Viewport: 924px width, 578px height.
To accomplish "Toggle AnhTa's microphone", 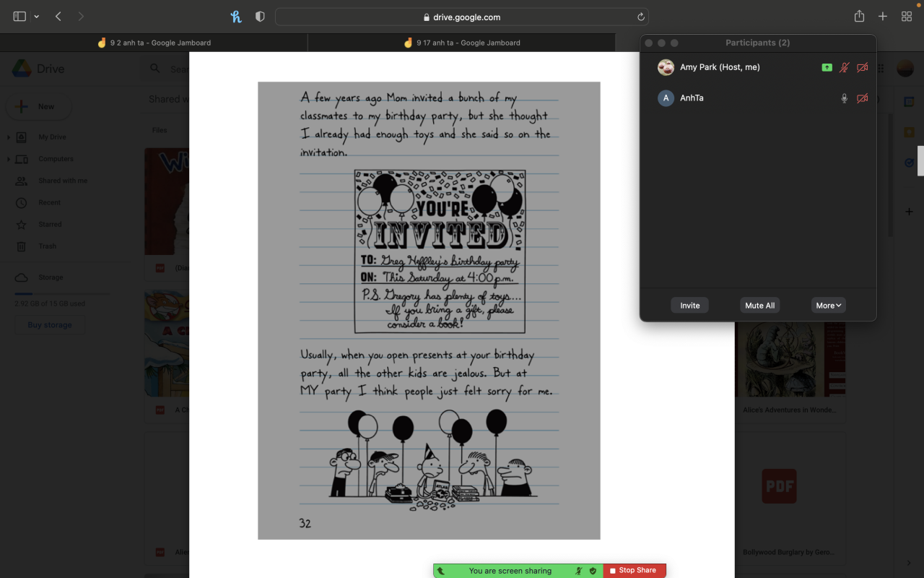I will tap(844, 98).
